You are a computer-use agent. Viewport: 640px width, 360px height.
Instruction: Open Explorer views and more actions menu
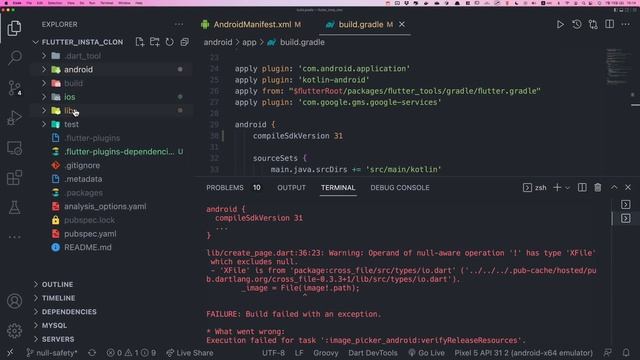click(179, 24)
